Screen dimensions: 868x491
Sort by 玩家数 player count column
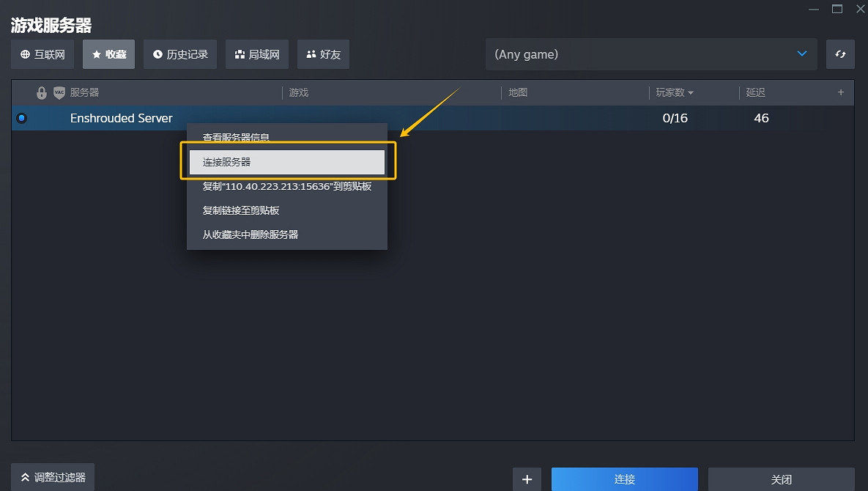(674, 92)
